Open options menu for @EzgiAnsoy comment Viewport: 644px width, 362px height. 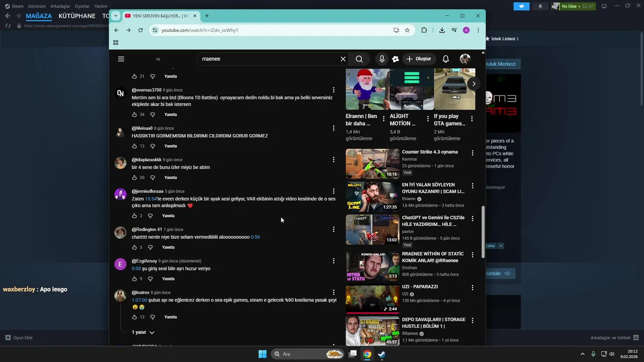coord(333,261)
